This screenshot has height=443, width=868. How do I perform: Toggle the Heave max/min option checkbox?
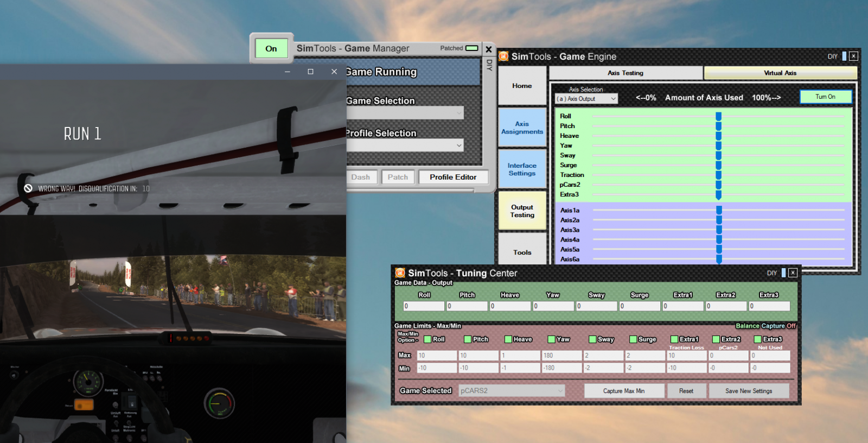click(508, 339)
